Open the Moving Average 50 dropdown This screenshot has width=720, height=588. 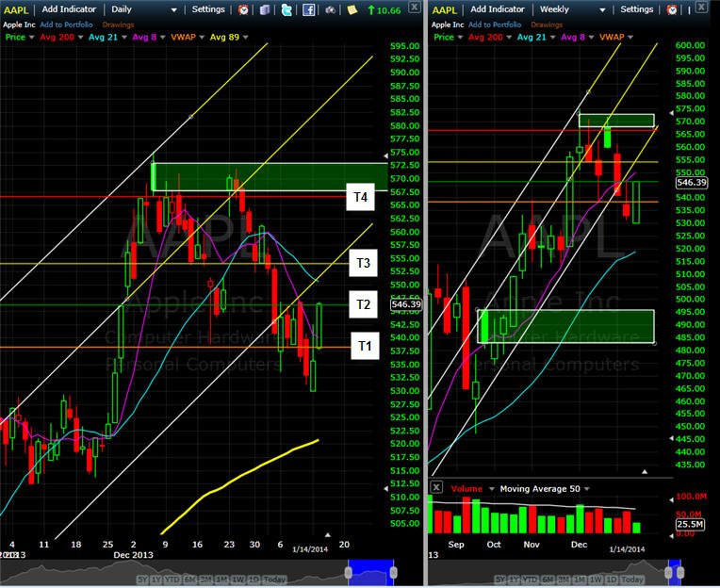coord(587,489)
